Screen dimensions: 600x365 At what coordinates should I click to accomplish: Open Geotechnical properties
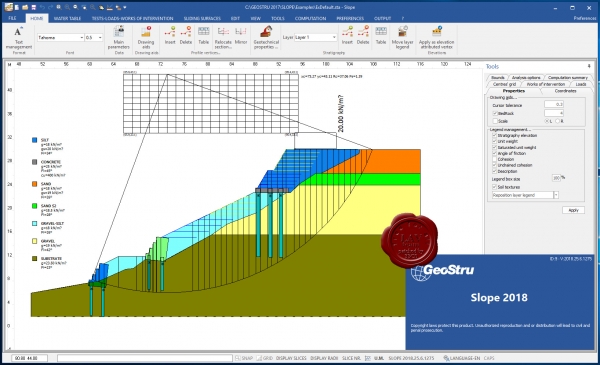coord(266,38)
